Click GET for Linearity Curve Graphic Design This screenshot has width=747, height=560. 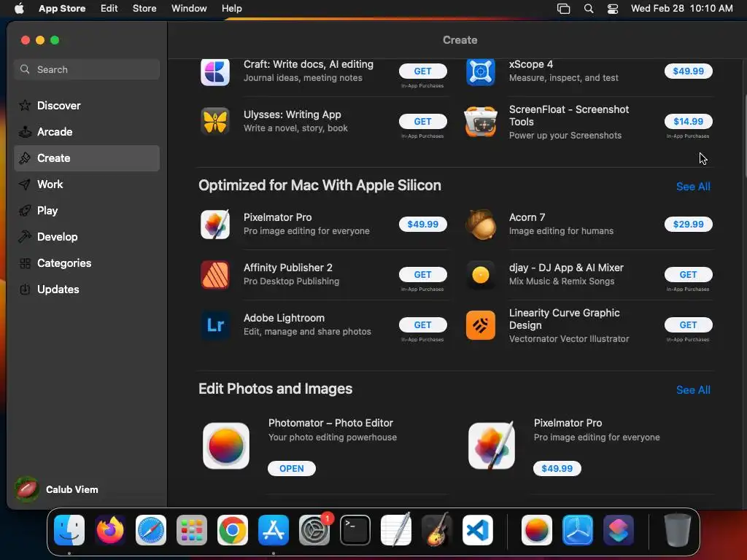point(688,324)
